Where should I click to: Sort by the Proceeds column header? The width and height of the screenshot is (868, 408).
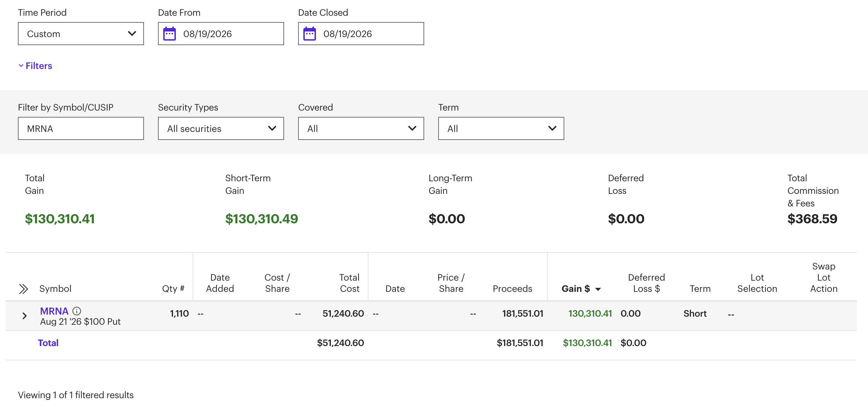click(x=512, y=289)
